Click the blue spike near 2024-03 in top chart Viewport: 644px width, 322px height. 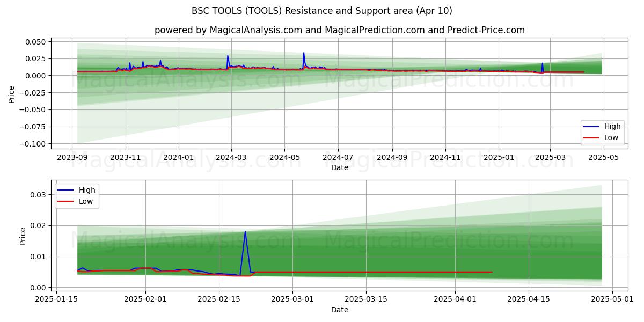pyautogui.click(x=228, y=56)
